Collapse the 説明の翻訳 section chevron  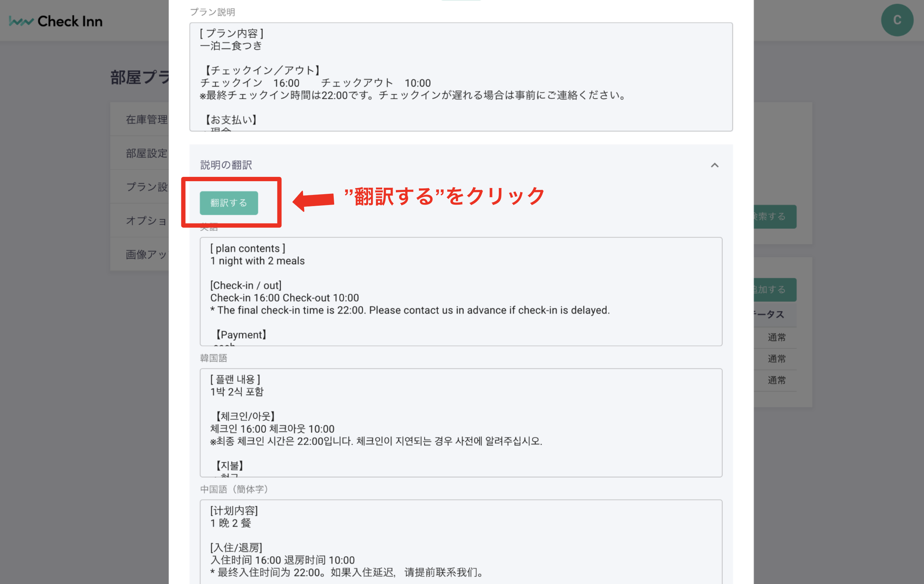tap(714, 165)
